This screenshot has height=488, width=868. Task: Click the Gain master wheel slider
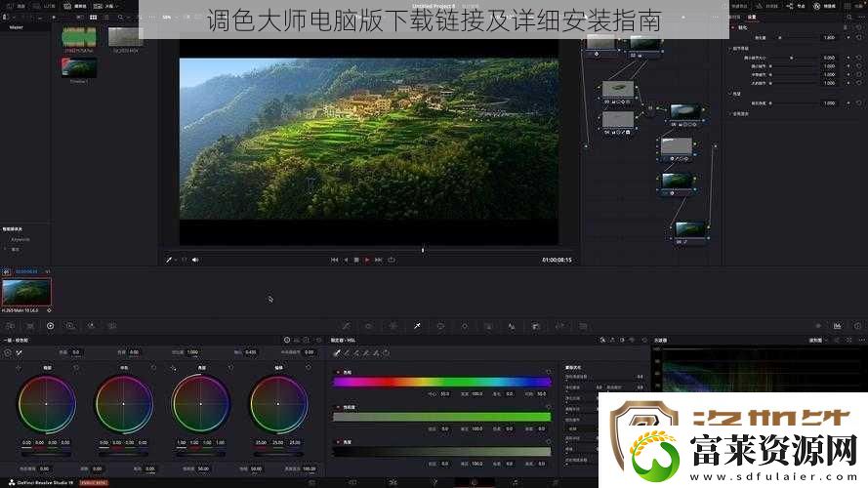click(x=201, y=454)
